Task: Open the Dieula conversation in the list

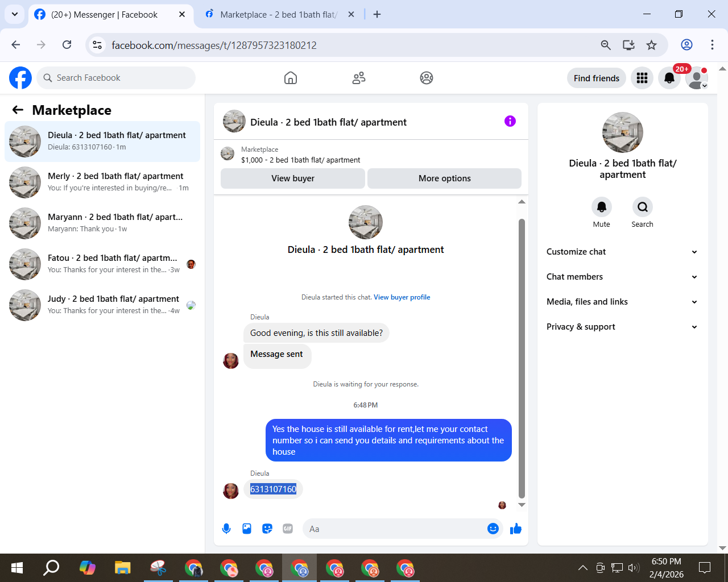Action: [x=102, y=141]
